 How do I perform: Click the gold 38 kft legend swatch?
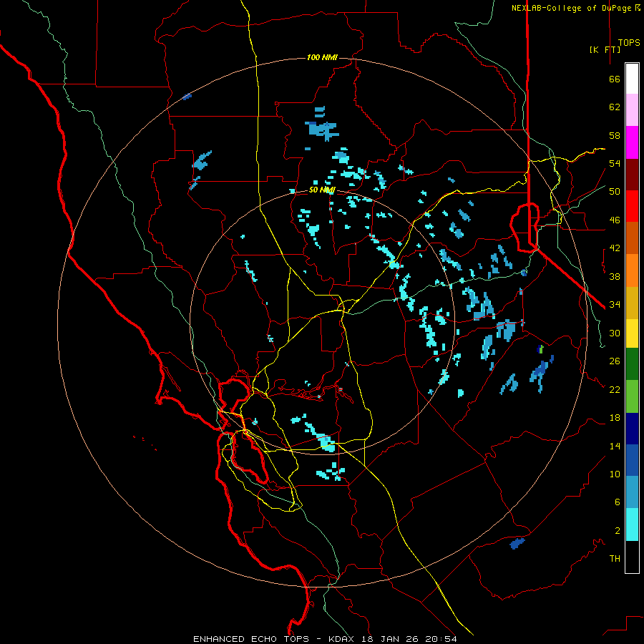632,303
